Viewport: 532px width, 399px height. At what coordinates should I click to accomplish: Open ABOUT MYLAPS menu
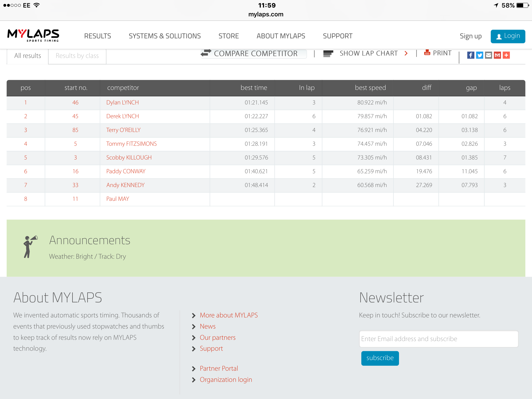pyautogui.click(x=281, y=36)
